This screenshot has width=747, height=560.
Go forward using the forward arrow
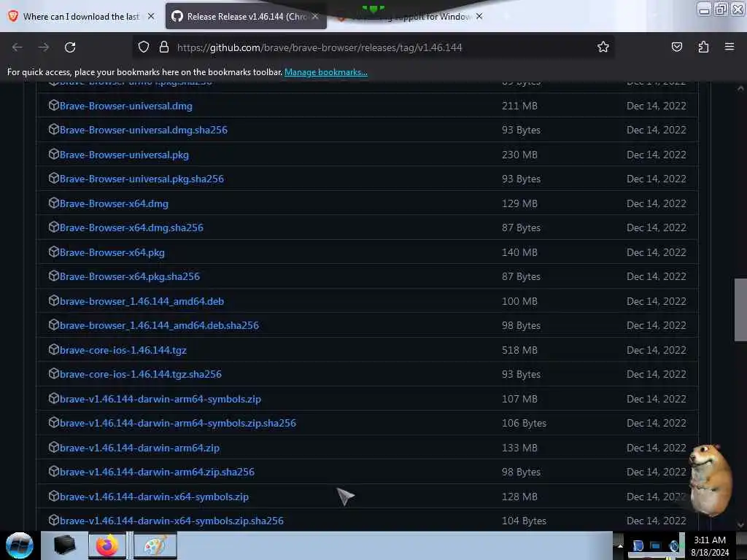click(43, 47)
